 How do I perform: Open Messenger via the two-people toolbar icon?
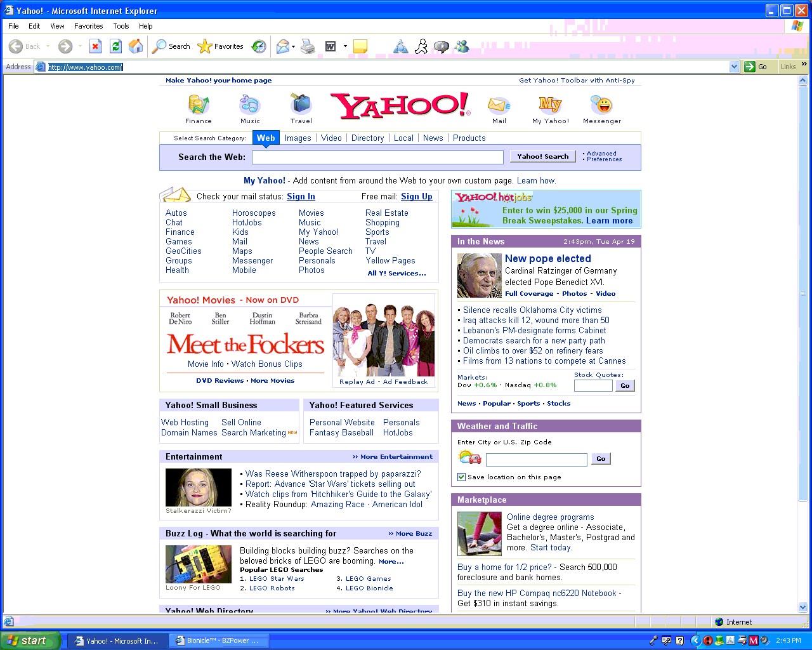462,46
